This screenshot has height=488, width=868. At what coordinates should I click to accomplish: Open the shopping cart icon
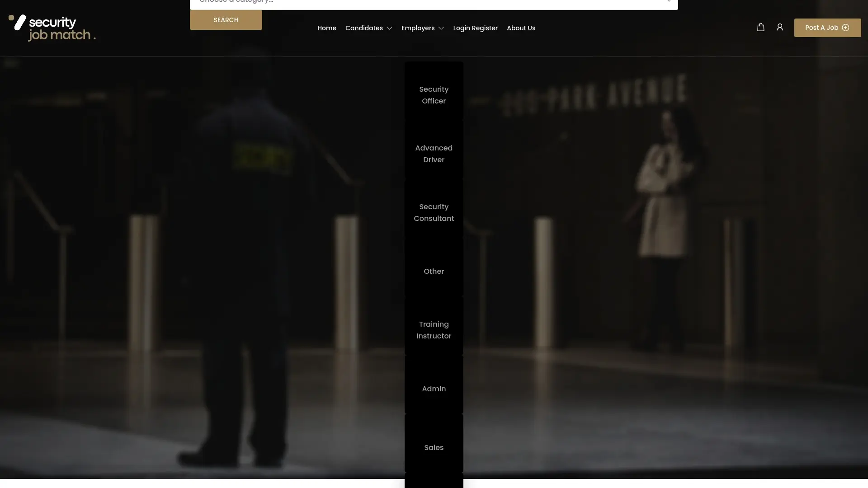pos(761,28)
